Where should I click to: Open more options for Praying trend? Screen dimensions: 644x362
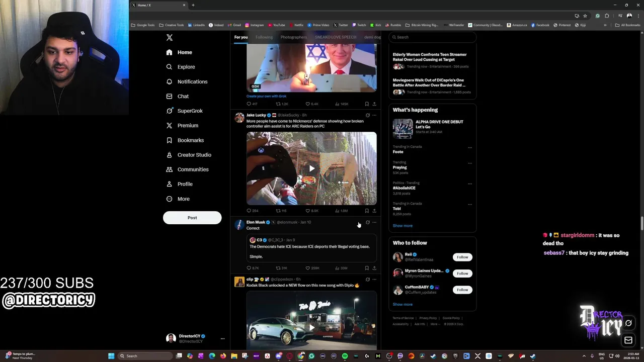pyautogui.click(x=470, y=163)
